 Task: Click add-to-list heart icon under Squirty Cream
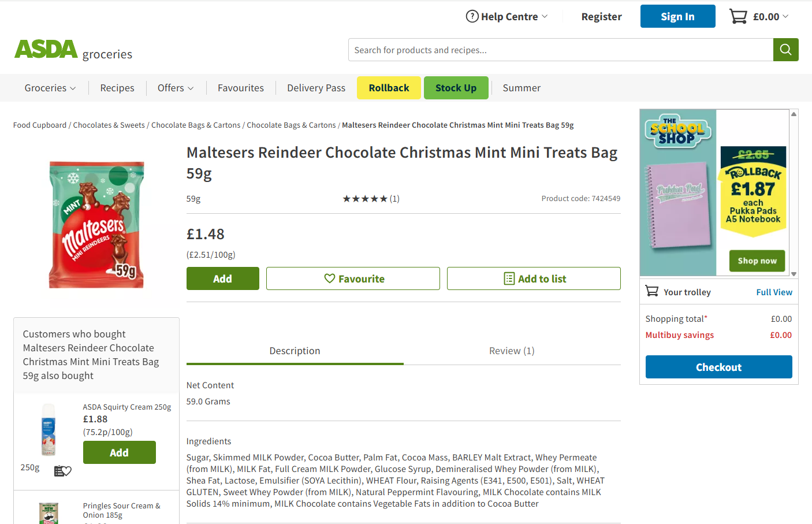(62, 471)
